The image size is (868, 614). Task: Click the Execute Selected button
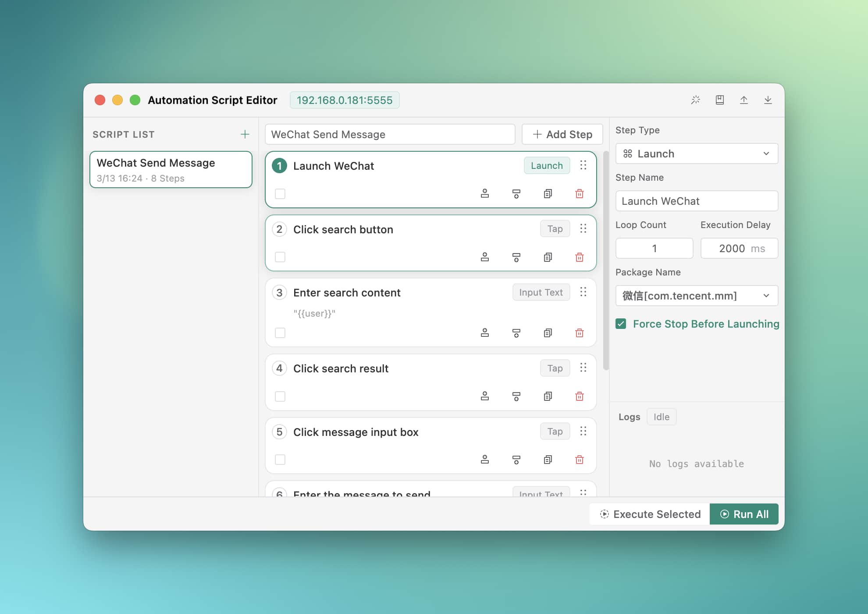650,514
